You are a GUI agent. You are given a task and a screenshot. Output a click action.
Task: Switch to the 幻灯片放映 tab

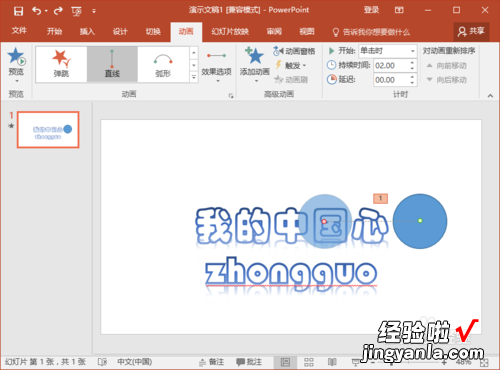click(x=230, y=32)
